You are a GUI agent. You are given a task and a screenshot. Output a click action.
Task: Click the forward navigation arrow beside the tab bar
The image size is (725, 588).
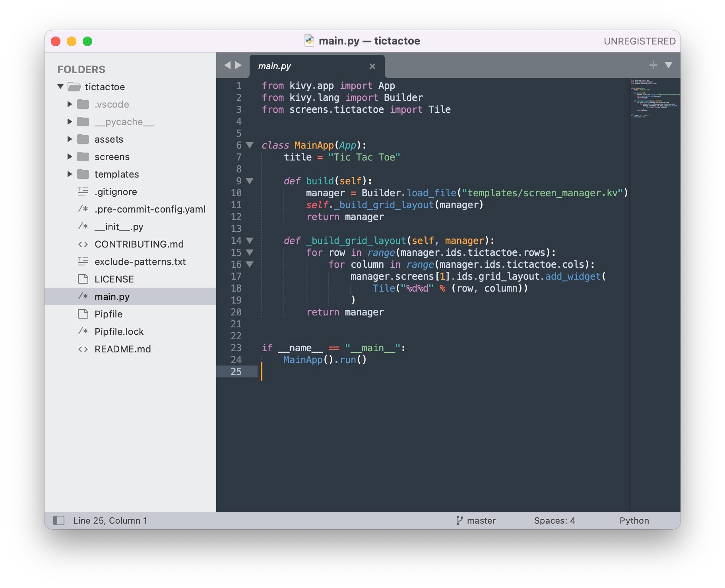pos(238,65)
